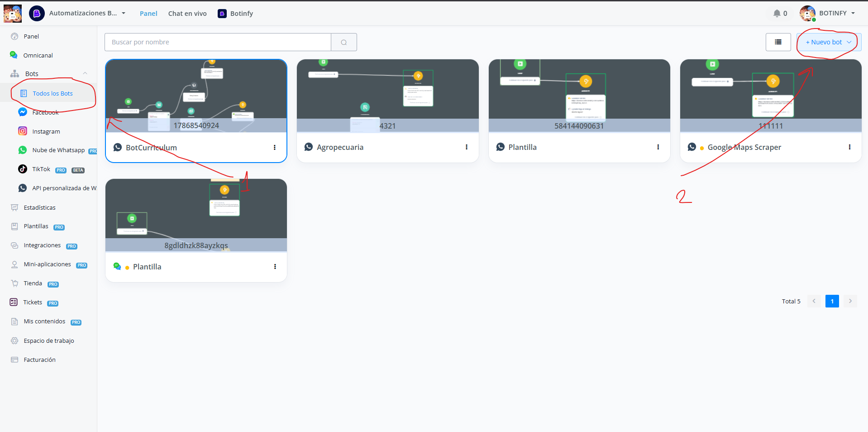The height and width of the screenshot is (432, 868).
Task: Click the top-left app logo
Action: coord(13,14)
